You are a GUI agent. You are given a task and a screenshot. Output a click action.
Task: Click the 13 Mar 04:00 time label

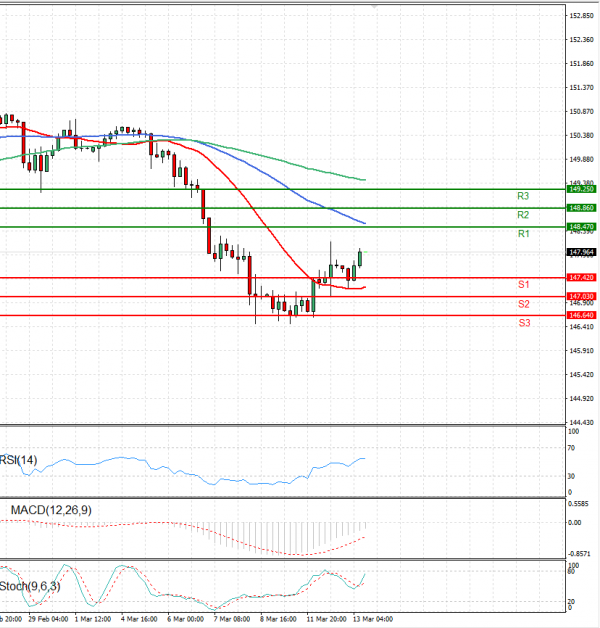point(373,619)
